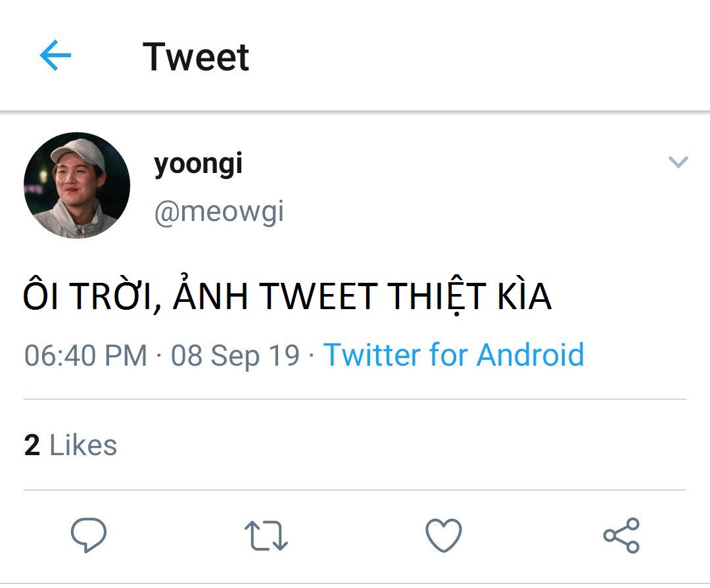Click the Twitter for Android source link
Viewport: 710px width, 588px height.
coord(454,355)
